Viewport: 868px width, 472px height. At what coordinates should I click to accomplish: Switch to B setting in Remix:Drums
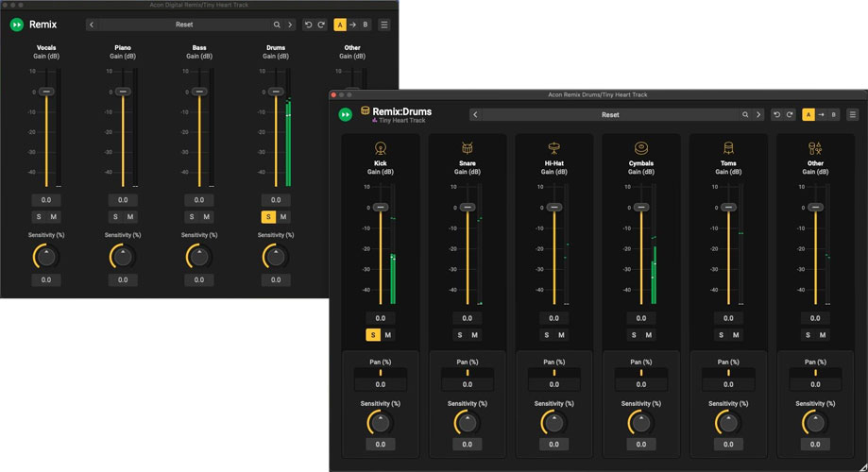[833, 115]
